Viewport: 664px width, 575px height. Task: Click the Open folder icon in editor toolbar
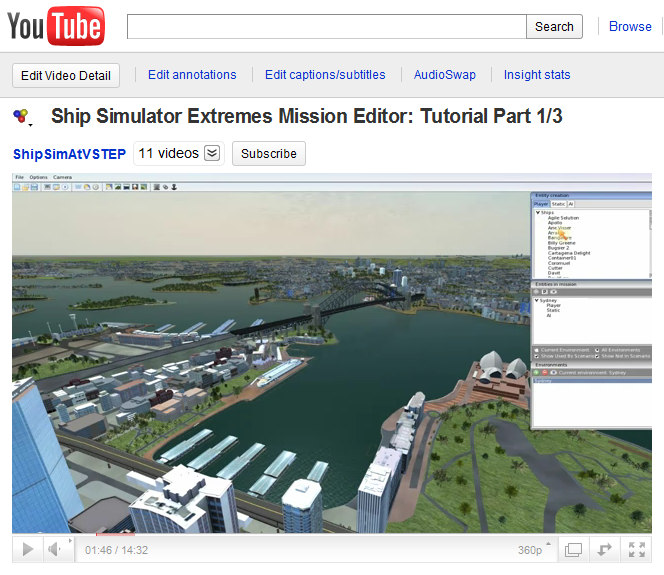pyautogui.click(x=25, y=187)
